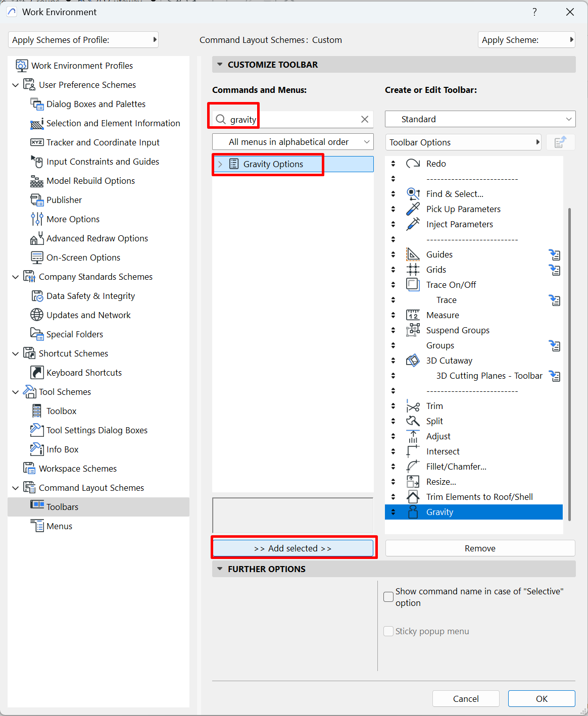The height and width of the screenshot is (716, 588).
Task: Click the Add selected button
Action: tap(293, 548)
